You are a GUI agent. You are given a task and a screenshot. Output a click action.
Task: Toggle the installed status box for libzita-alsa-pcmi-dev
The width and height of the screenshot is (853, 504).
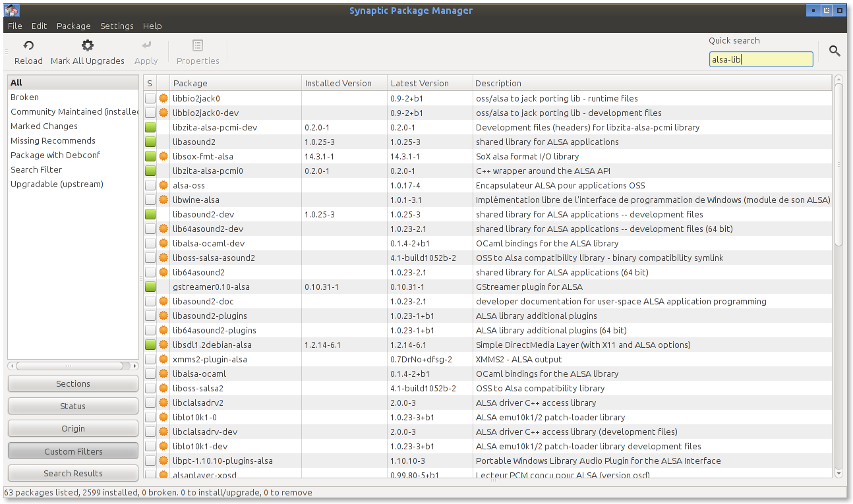(150, 127)
